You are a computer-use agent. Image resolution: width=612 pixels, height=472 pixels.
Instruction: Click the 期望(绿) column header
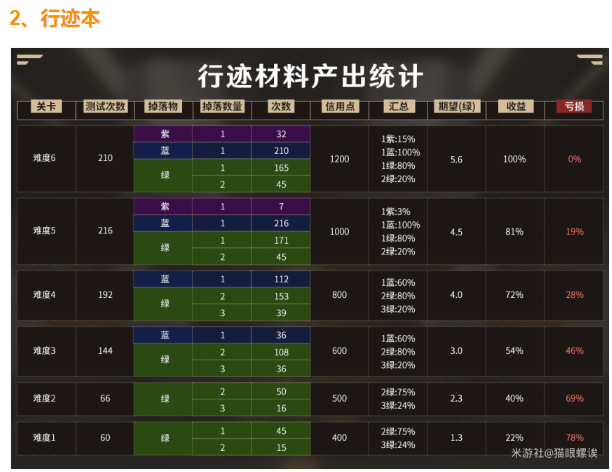[456, 106]
